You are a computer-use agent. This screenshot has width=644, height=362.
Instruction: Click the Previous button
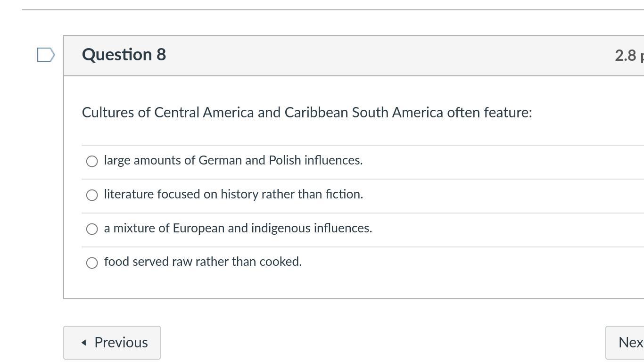point(112,343)
